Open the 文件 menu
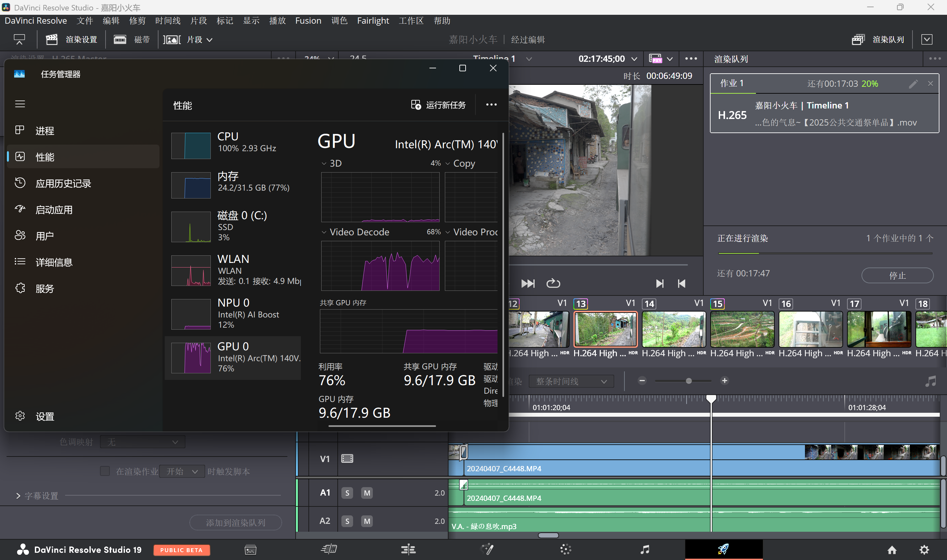Viewport: 947px width, 560px height. (x=85, y=21)
